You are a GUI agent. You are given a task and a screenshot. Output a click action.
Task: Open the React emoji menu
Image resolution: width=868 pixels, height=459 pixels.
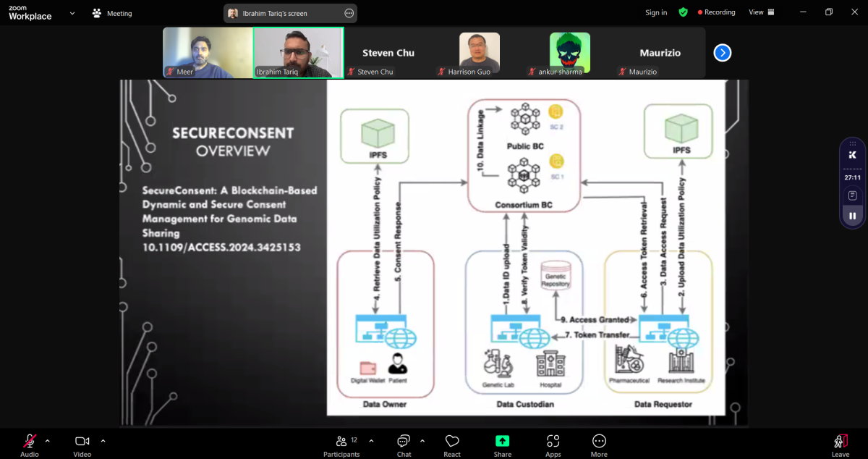pyautogui.click(x=452, y=445)
